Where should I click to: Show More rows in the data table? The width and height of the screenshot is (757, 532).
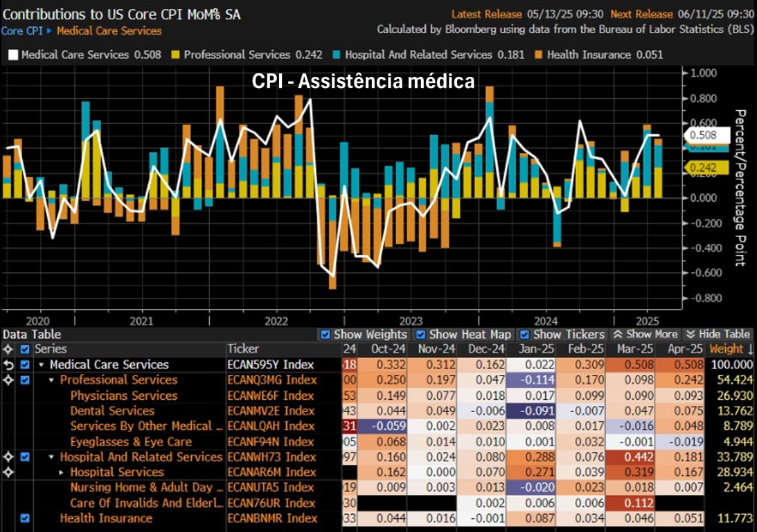[x=646, y=334]
